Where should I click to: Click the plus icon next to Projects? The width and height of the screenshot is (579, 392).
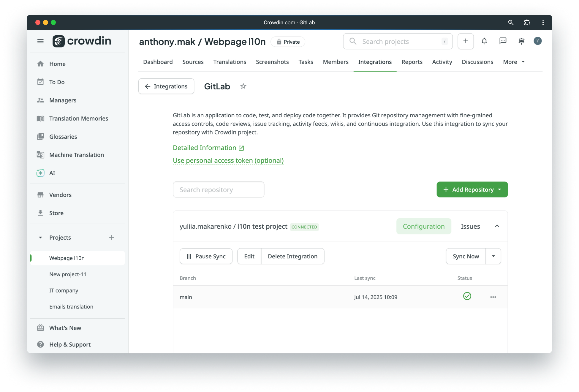point(112,237)
